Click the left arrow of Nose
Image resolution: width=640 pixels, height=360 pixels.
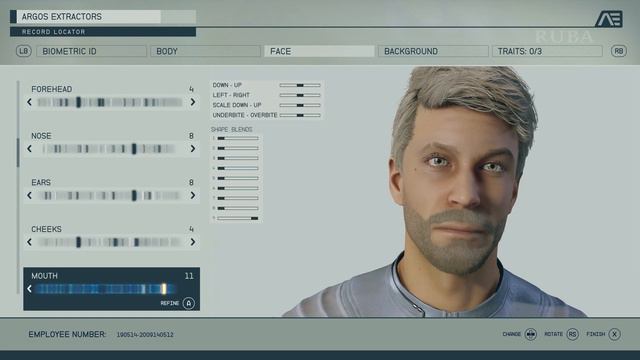pyautogui.click(x=29, y=149)
